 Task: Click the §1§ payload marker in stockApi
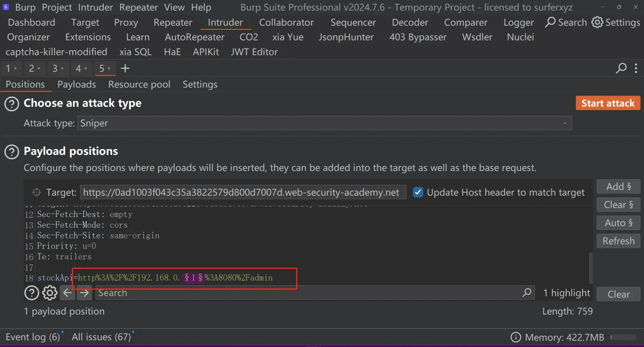point(193,278)
